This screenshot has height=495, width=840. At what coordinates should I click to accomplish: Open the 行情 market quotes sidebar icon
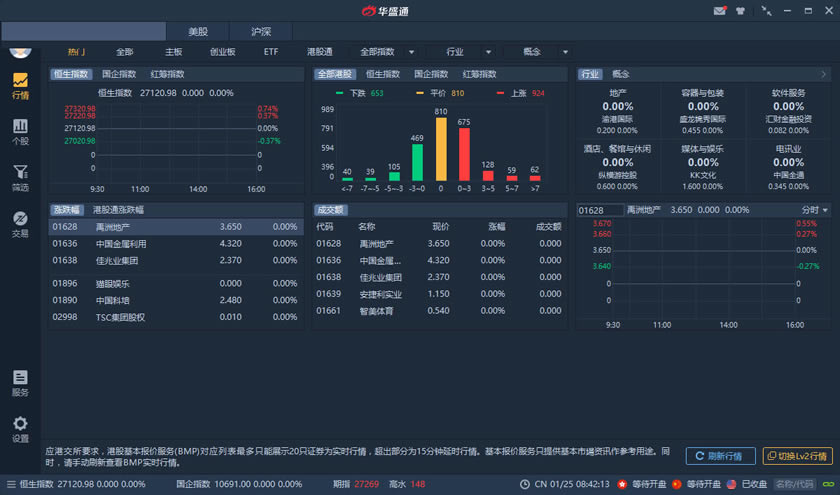[x=20, y=86]
